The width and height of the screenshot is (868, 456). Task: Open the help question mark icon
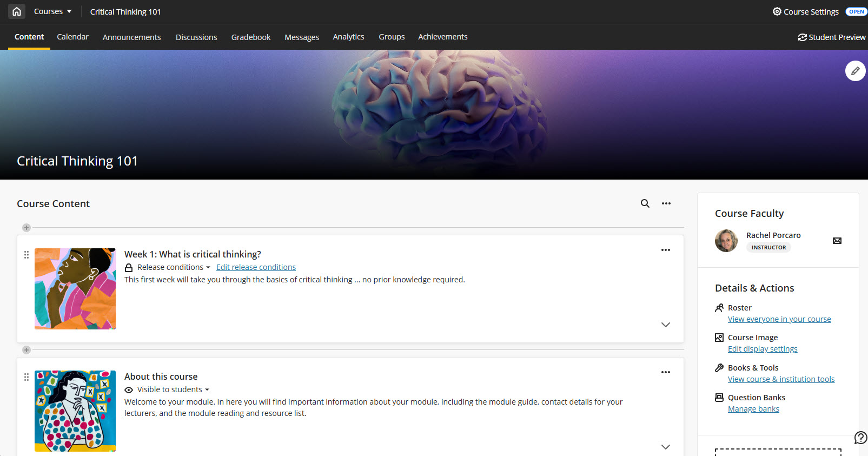point(860,438)
